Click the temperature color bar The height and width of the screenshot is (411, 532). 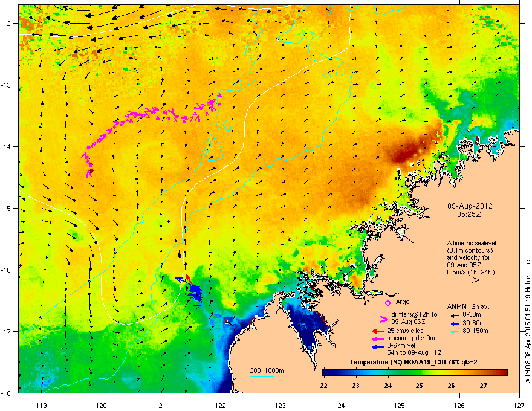[x=415, y=373]
